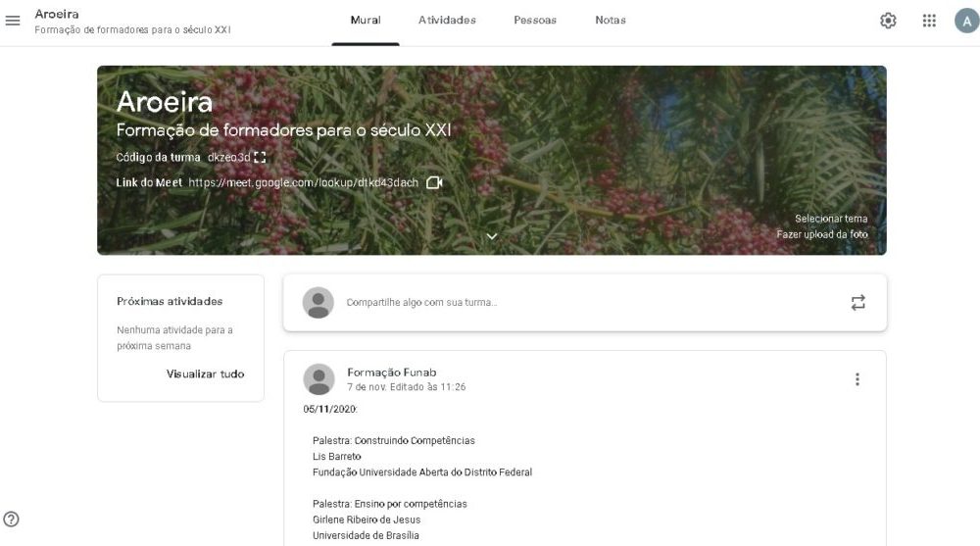Switch to the Notas tab
Screen dimensions: 980x546
610,20
